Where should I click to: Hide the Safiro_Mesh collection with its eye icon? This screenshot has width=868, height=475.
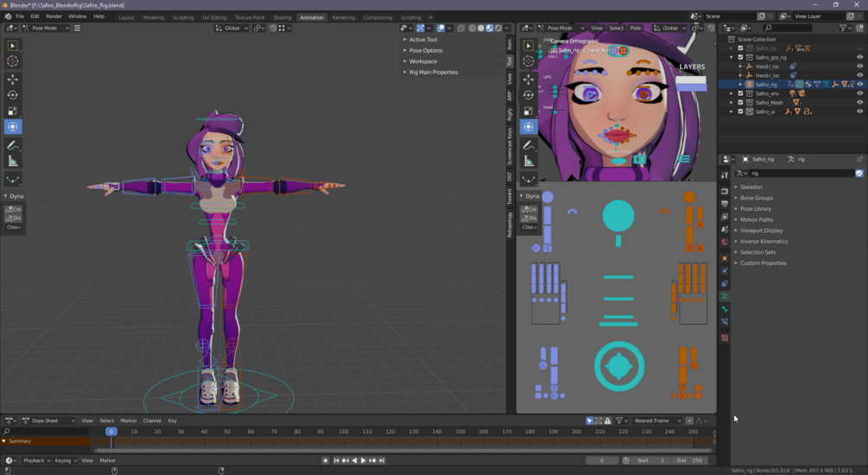[859, 103]
